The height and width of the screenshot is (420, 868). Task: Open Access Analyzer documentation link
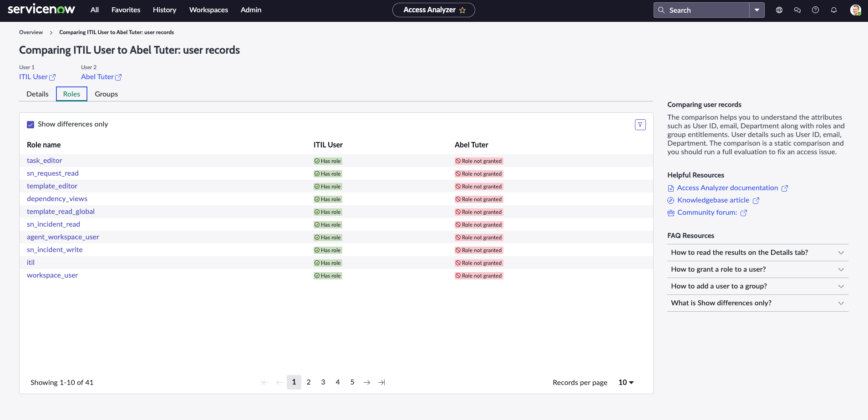click(x=727, y=188)
